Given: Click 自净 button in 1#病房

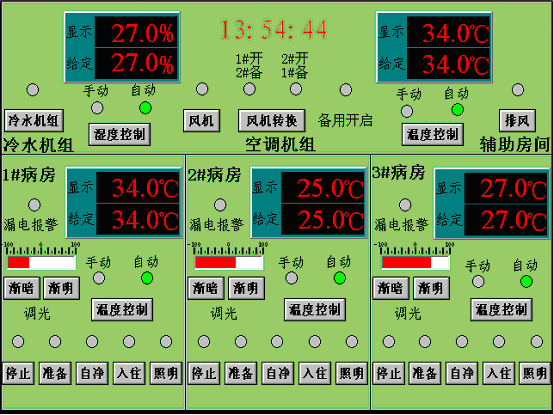Looking at the screenshot, I should [92, 373].
